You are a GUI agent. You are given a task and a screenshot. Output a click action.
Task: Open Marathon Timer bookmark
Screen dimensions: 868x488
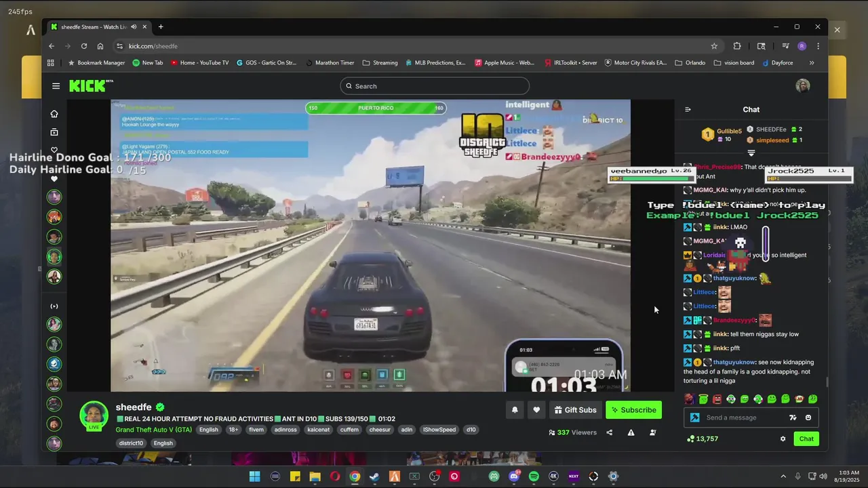pos(330,63)
